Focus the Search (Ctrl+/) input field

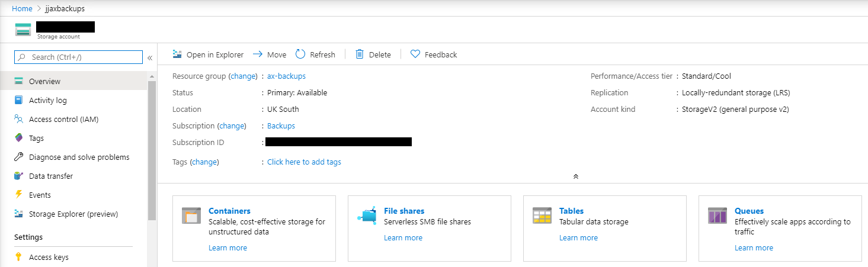pos(78,57)
